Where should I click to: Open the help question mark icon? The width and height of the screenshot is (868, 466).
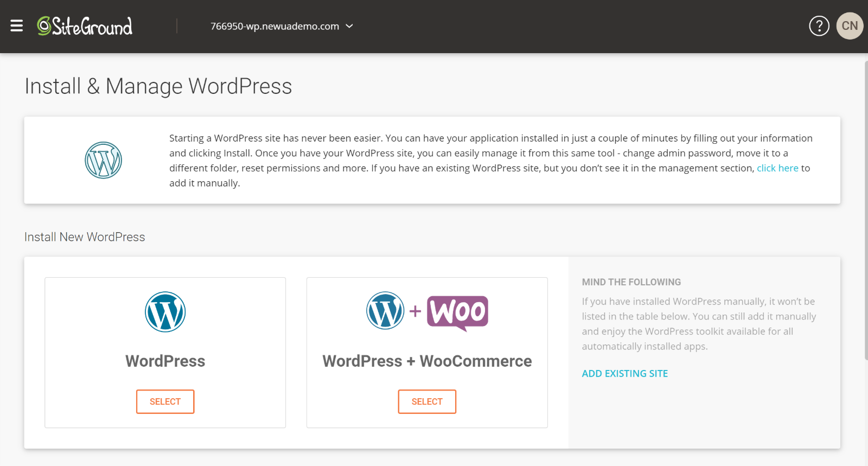(819, 25)
